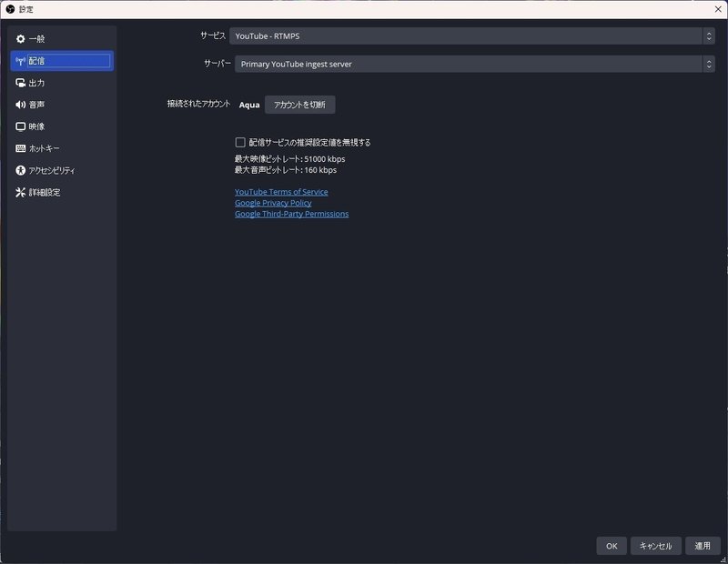Confirm settings with the OK button
Viewport: 728px width, 564px height.
[x=612, y=546]
